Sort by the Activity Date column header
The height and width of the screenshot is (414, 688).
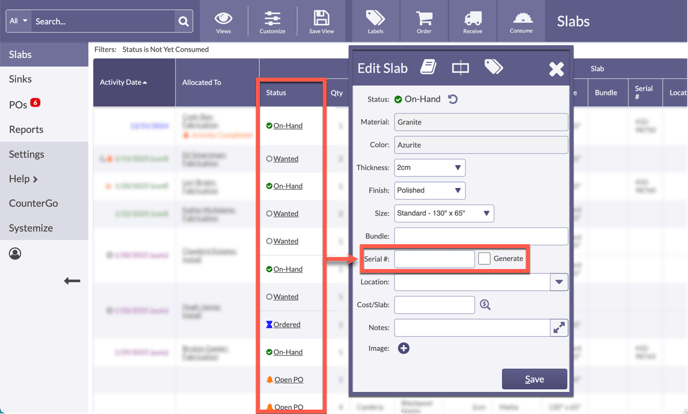tap(123, 82)
